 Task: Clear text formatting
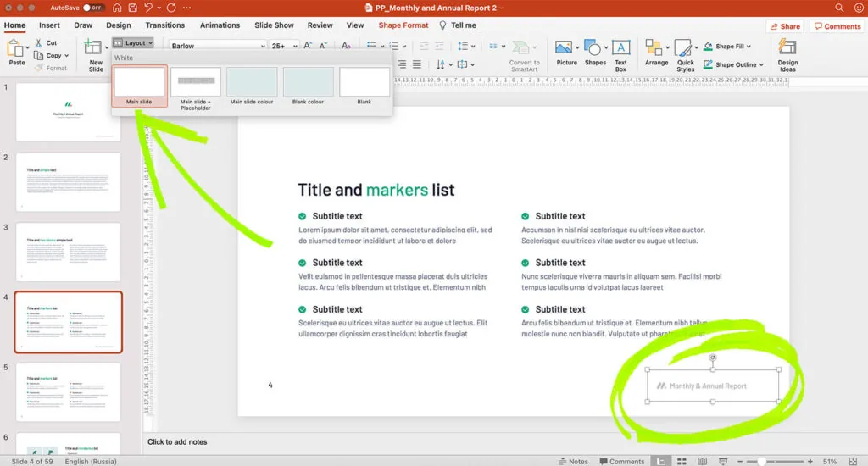coord(346,46)
